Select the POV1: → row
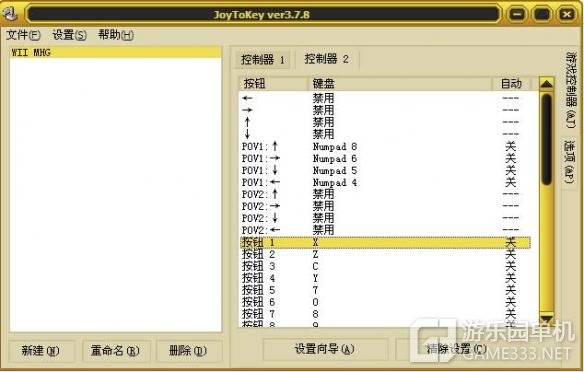 point(385,158)
